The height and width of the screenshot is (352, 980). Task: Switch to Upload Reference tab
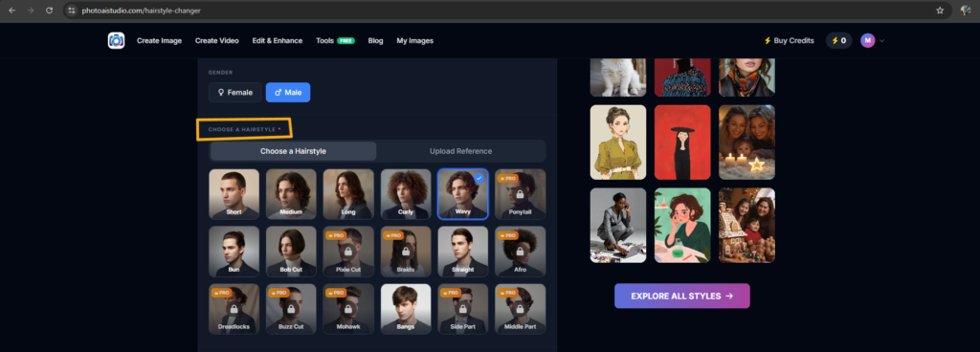point(460,151)
